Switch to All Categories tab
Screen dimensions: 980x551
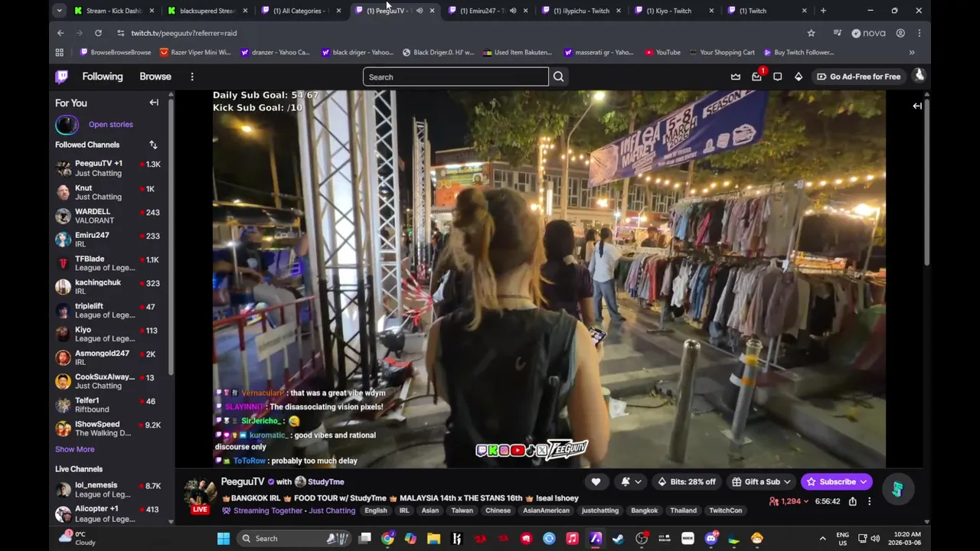tap(300, 11)
